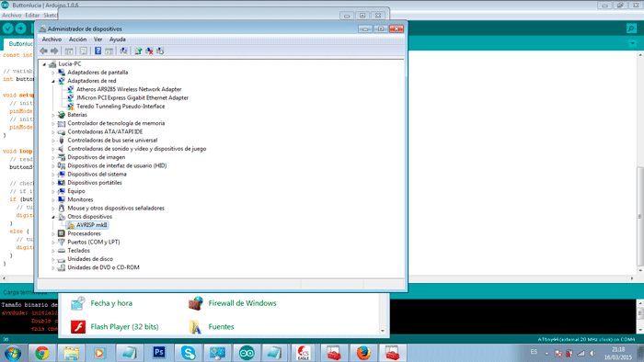Open Photoshop from the taskbar
644x362 pixels.
point(159,352)
